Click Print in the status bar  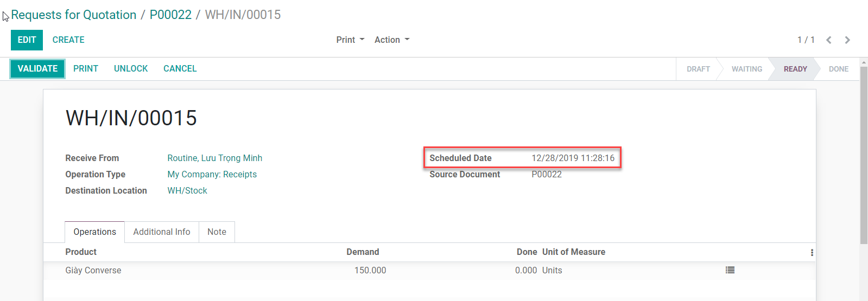coord(86,69)
